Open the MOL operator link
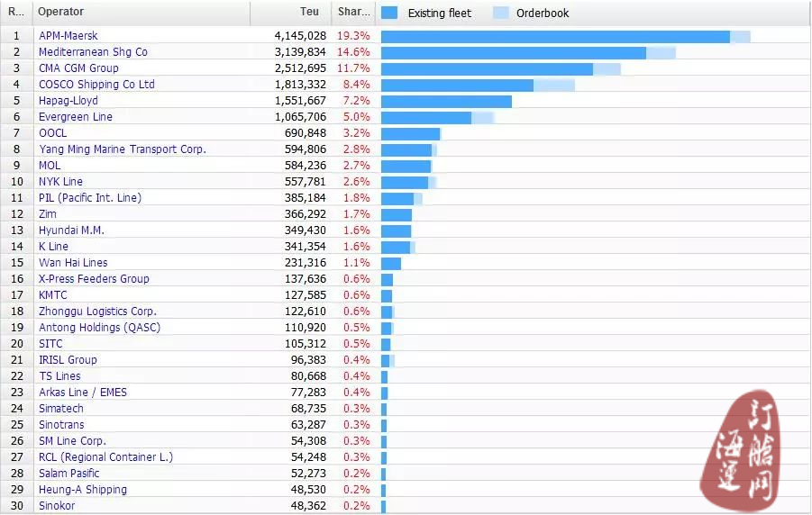The image size is (812, 515). click(50, 166)
